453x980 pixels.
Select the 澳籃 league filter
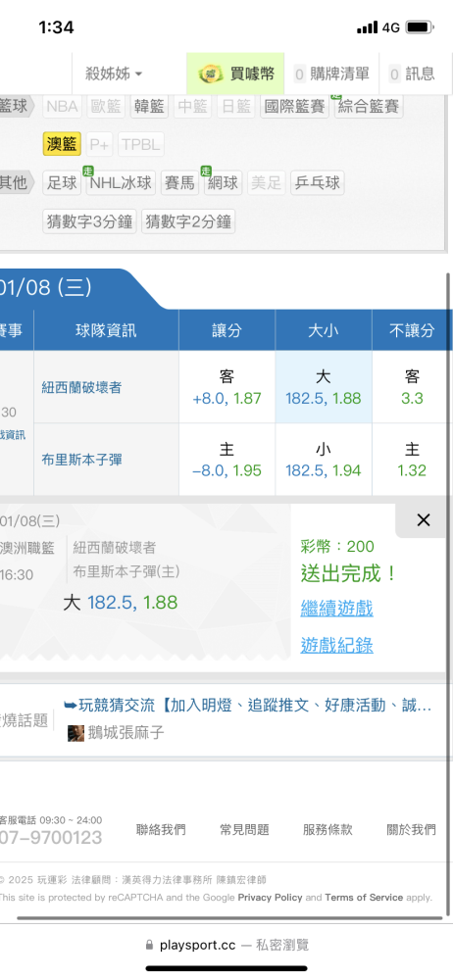tap(62, 144)
